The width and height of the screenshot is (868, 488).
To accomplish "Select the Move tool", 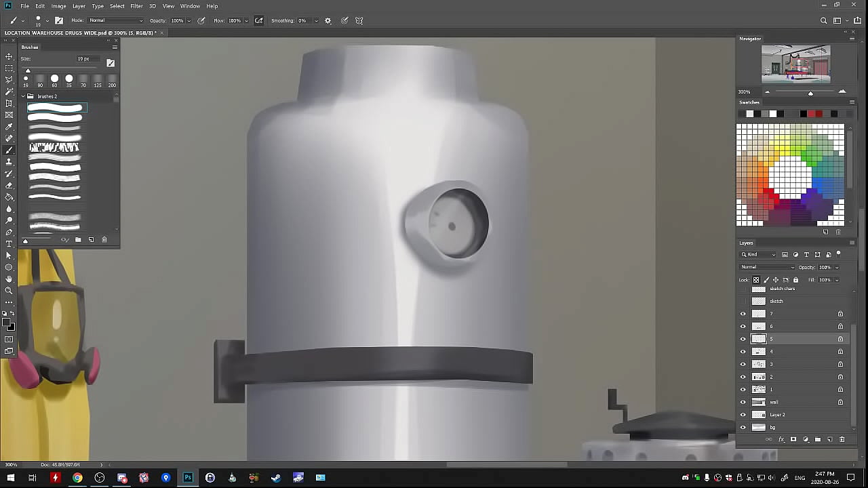I will [9, 56].
